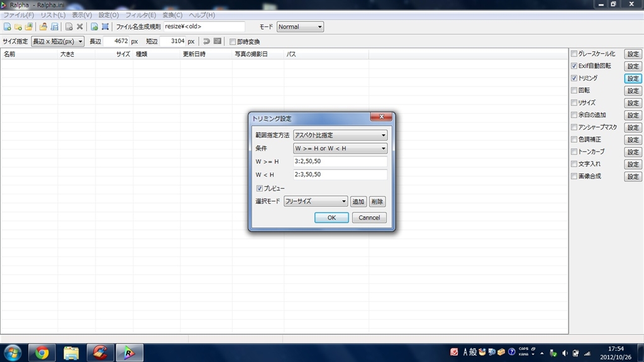Screen dimensions: 644x362
Task: Open the 変換(C) menu
Action: (x=172, y=15)
